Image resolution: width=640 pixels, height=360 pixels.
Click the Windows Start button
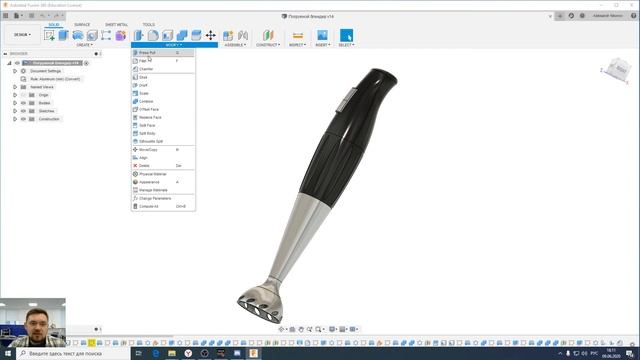pyautogui.click(x=8, y=353)
